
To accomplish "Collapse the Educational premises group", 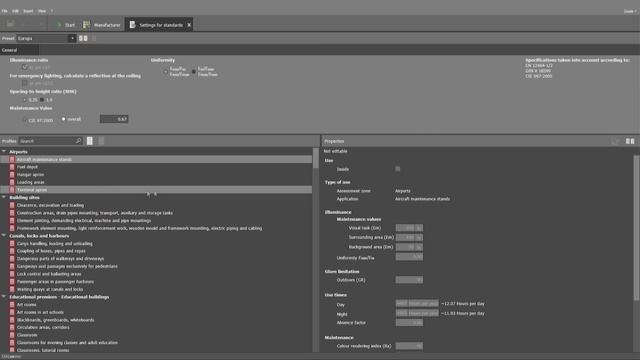I will click(4, 297).
